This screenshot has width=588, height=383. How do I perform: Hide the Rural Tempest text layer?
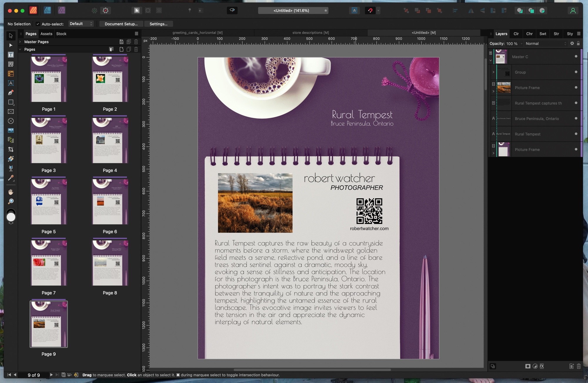[x=576, y=134]
